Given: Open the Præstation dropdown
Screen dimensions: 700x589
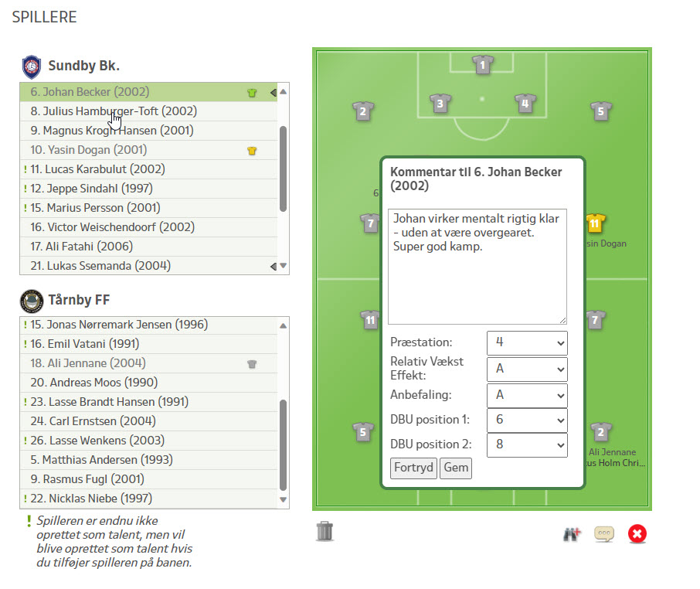Looking at the screenshot, I should click(x=527, y=343).
